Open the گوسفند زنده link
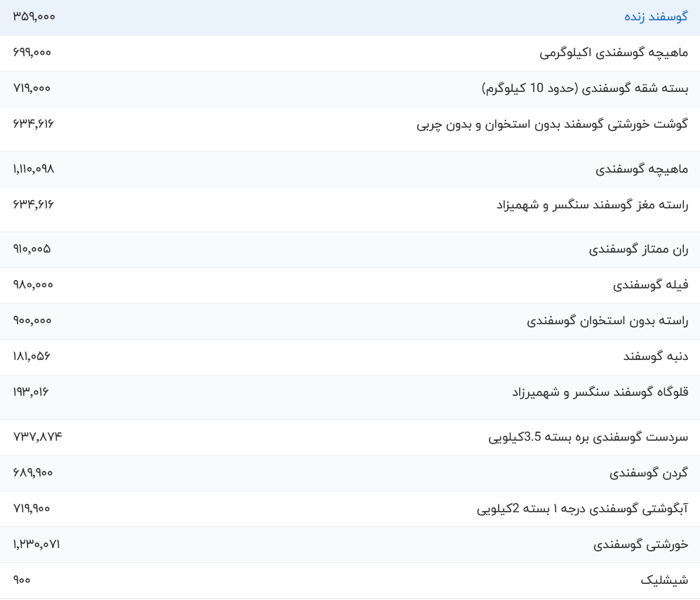Image resolution: width=700 pixels, height=600 pixels. point(656,17)
